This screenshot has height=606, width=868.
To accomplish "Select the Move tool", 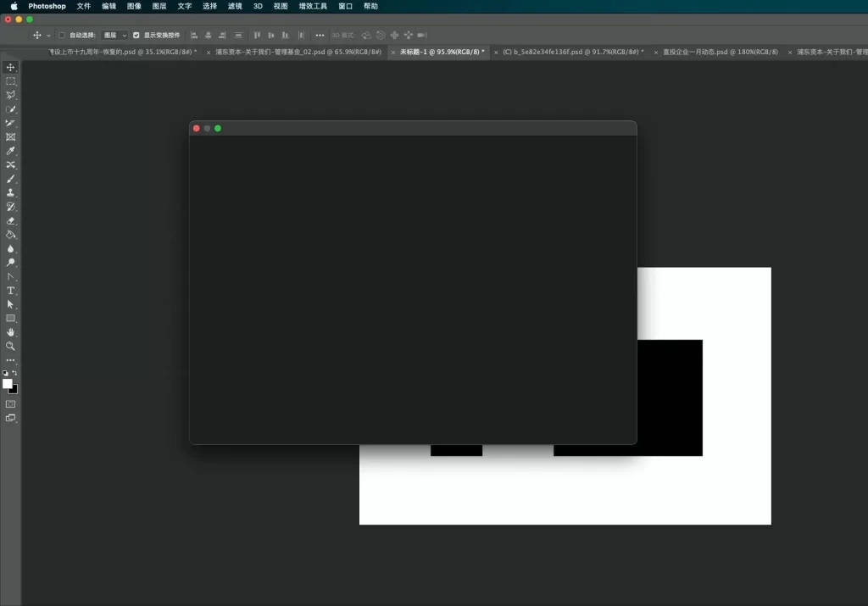I will click(10, 67).
